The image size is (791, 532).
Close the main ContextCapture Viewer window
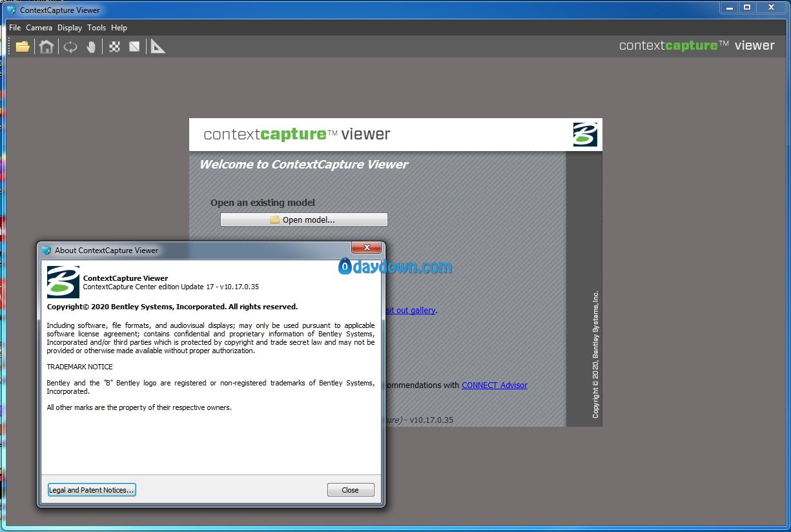tap(770, 7)
